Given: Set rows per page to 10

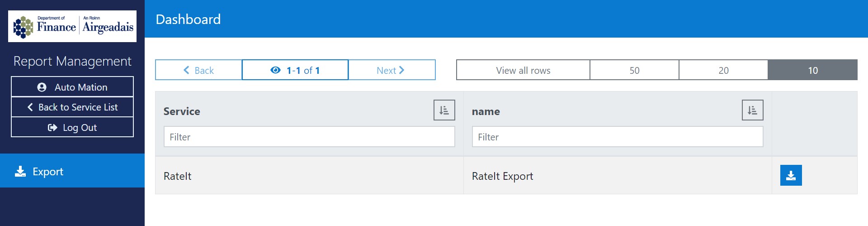Looking at the screenshot, I should (812, 70).
